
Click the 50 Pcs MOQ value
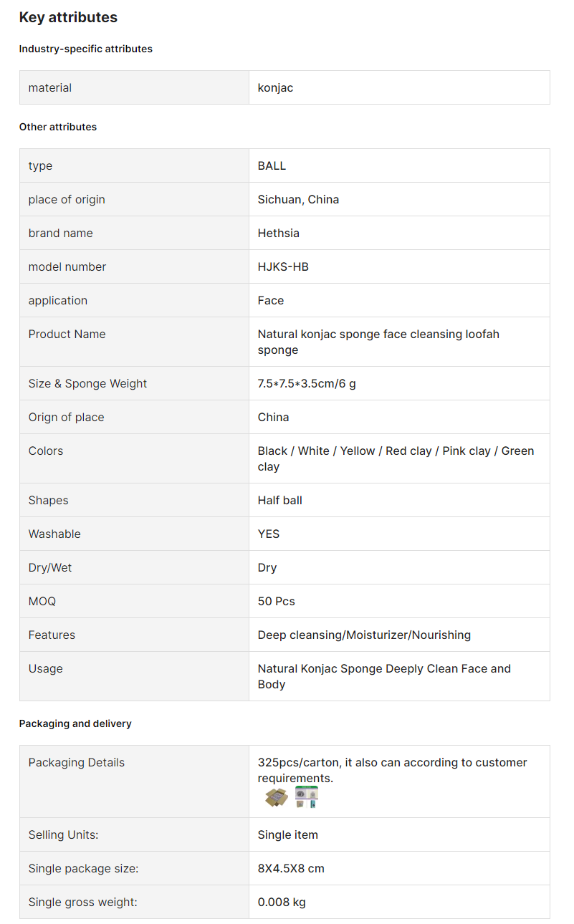(x=277, y=601)
